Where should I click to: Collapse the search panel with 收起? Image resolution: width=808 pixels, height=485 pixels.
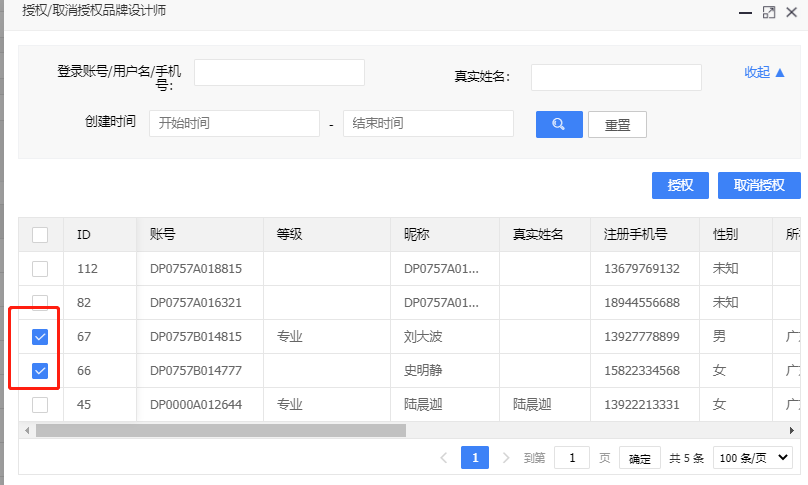764,72
